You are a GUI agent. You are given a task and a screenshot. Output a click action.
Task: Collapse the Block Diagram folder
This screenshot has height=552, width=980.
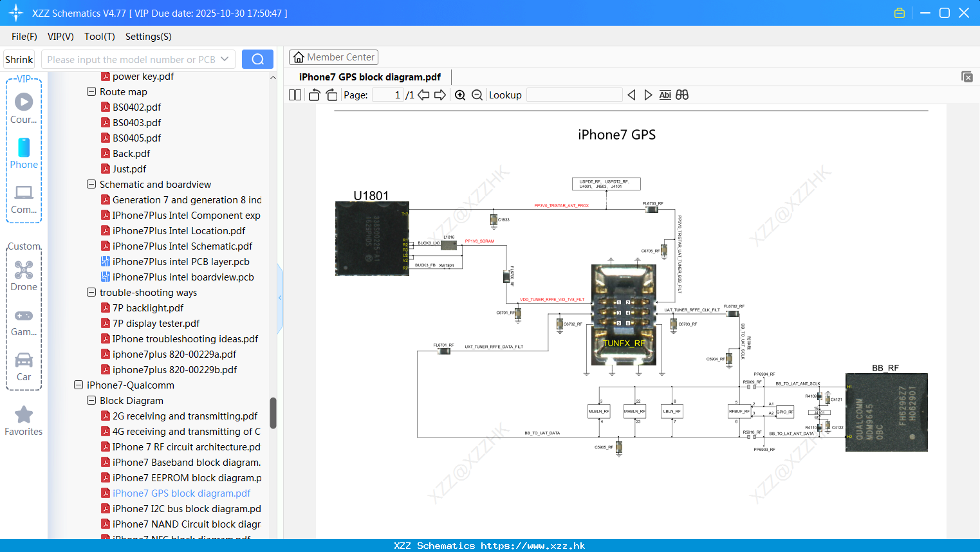pyautogui.click(x=91, y=401)
